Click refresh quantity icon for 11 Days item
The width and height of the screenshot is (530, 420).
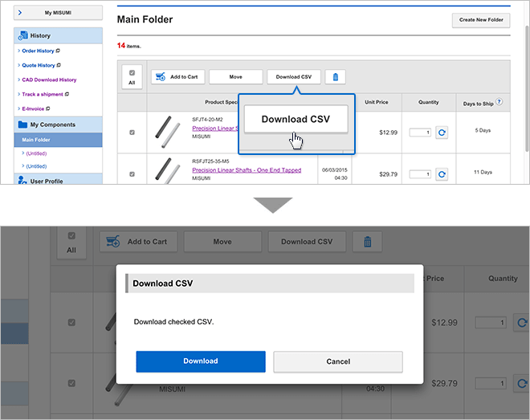tap(442, 173)
